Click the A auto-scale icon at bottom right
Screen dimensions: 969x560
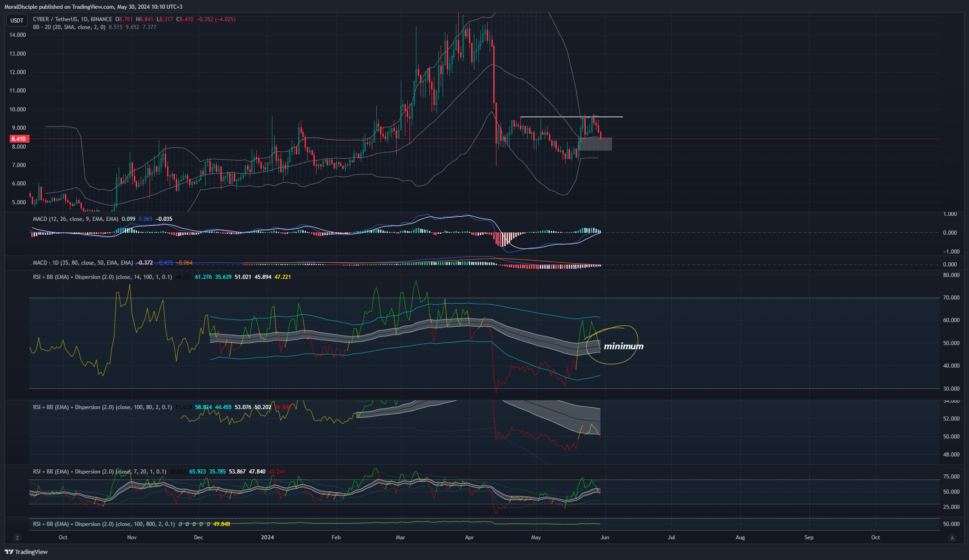(x=952, y=537)
